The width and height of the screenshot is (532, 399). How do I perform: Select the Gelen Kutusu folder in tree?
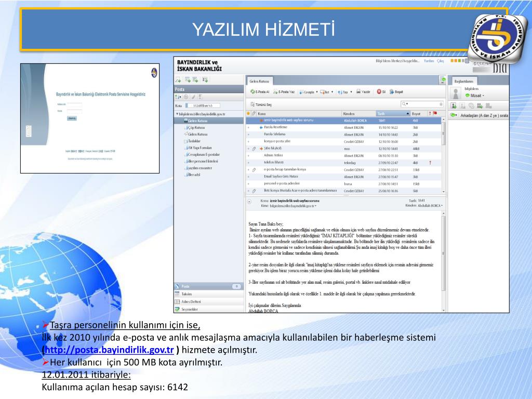point(209,121)
